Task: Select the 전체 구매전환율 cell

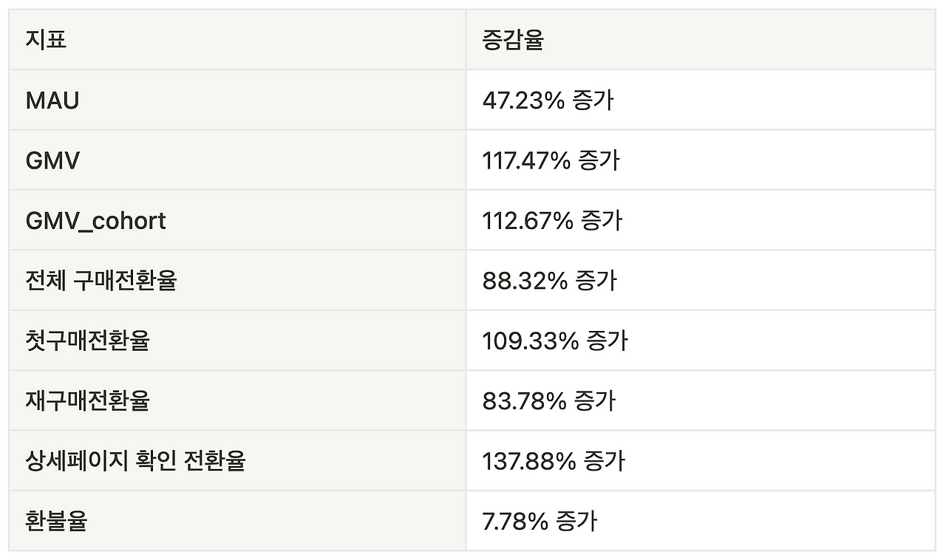Action: 101,281
